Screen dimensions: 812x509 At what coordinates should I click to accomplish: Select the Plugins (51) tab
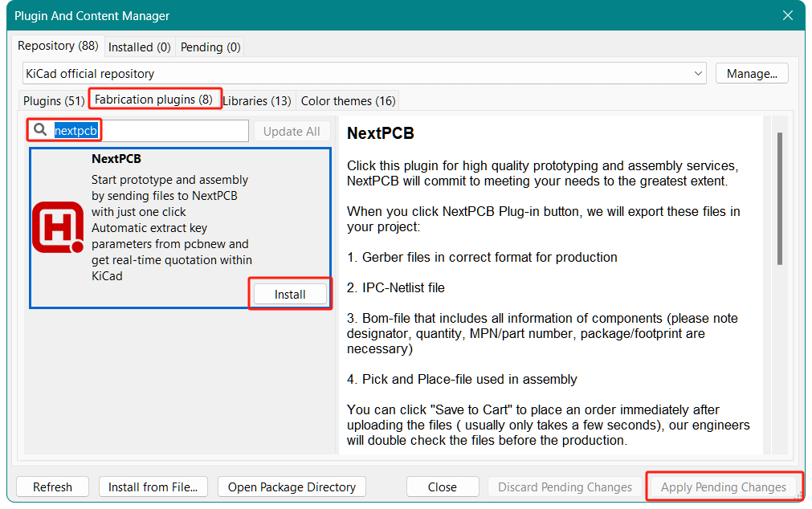tap(54, 101)
